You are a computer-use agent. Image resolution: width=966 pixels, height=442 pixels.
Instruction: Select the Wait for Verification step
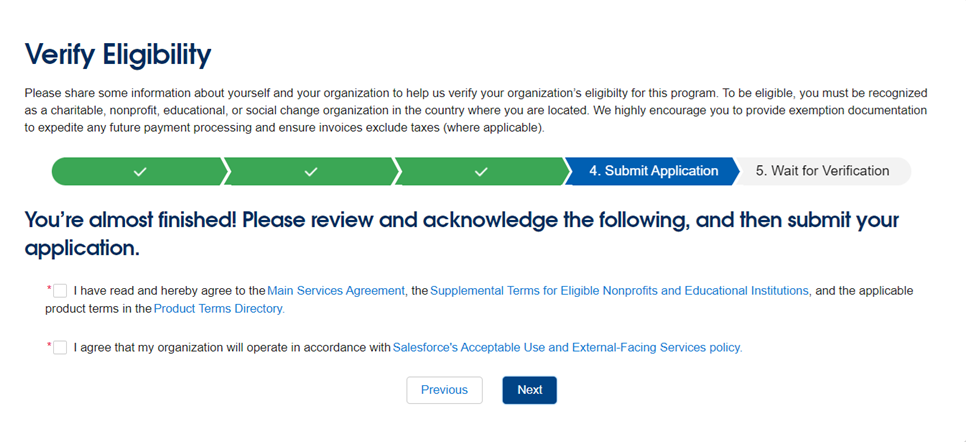(x=822, y=171)
